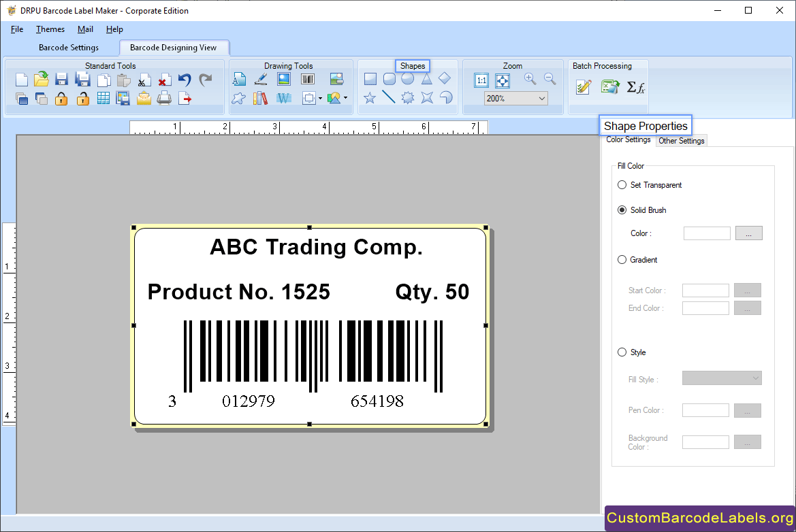Viewport: 796px width, 532px height.
Task: Create a new blank label document
Action: click(x=21, y=80)
